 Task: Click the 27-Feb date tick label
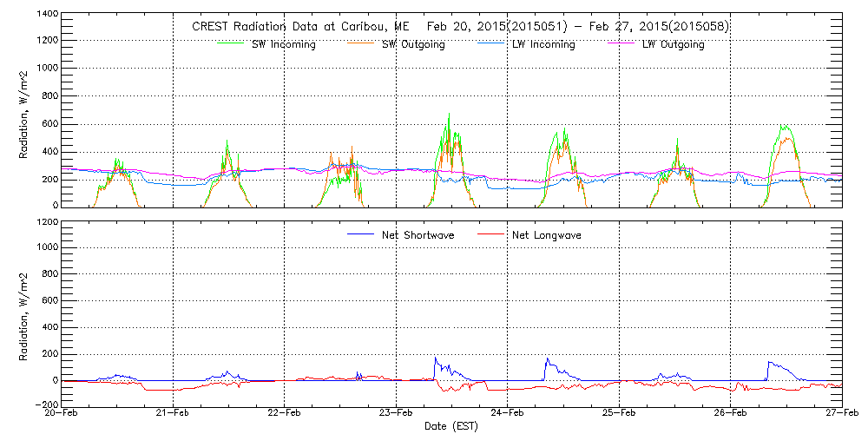(x=840, y=414)
